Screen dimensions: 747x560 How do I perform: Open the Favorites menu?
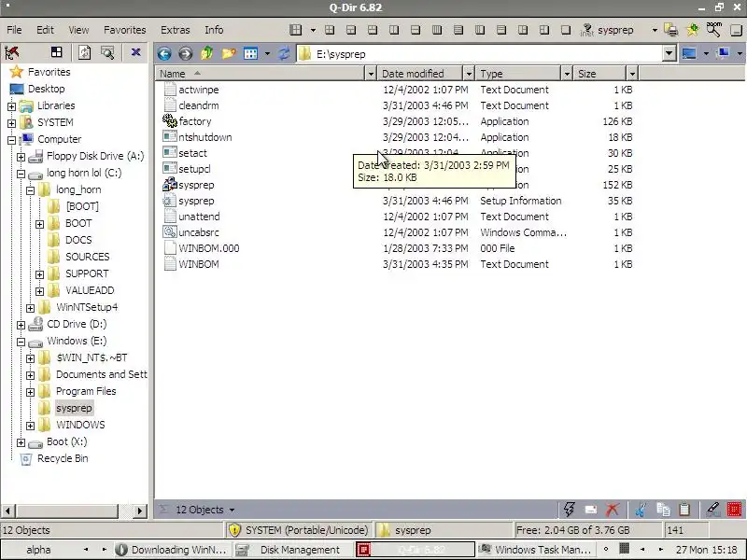[125, 30]
